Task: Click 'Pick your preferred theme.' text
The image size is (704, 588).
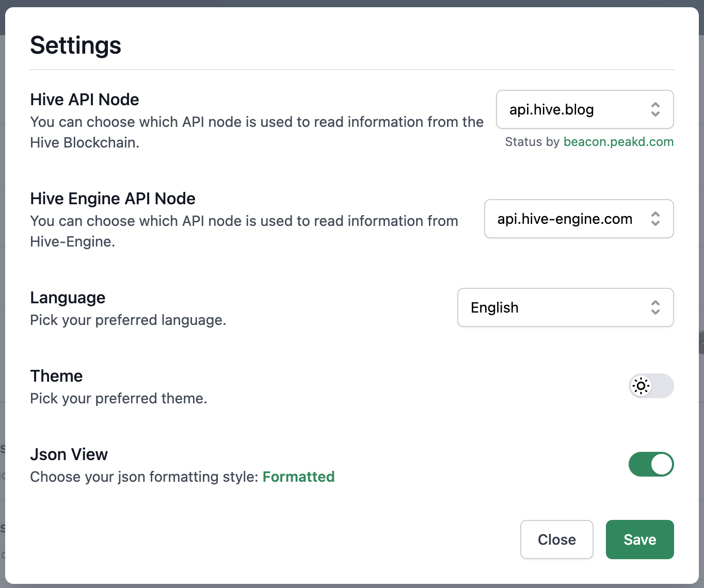Action: click(x=118, y=398)
